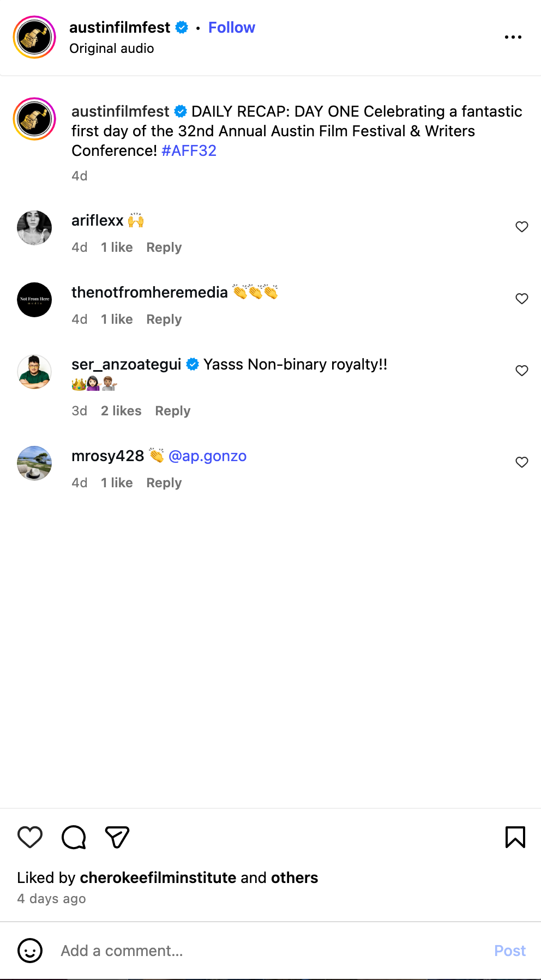
Task: Like ser_anzoategui's comment
Action: tap(522, 371)
